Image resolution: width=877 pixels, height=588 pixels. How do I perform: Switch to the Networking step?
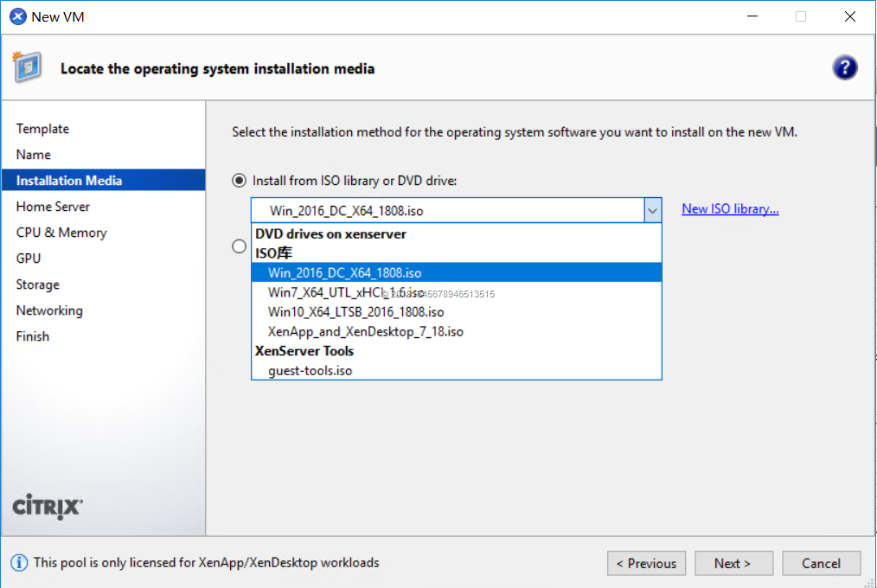(x=49, y=310)
